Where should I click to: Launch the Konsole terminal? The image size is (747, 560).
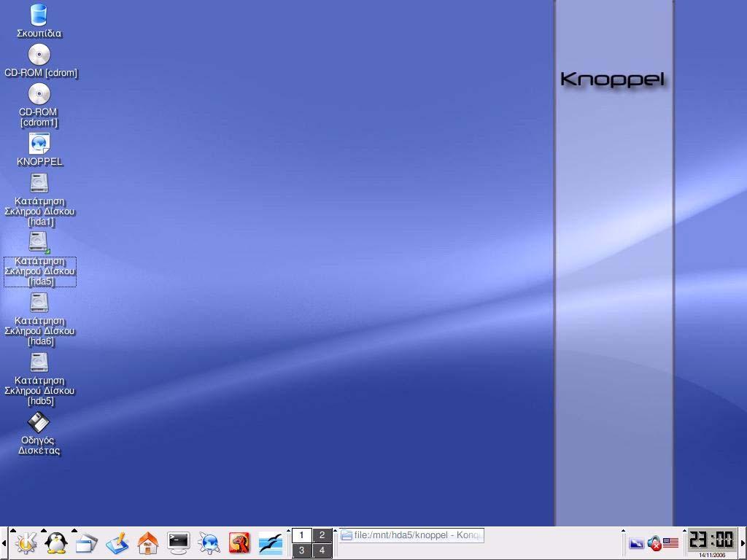[x=179, y=543]
